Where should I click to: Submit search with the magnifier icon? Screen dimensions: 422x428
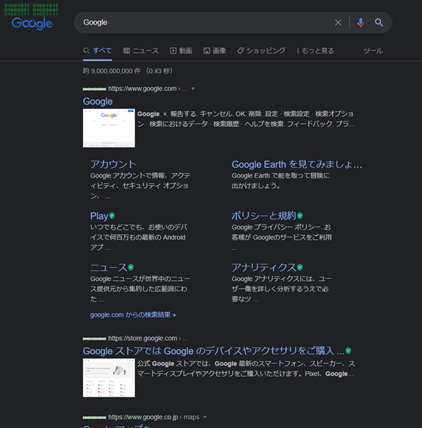point(379,22)
